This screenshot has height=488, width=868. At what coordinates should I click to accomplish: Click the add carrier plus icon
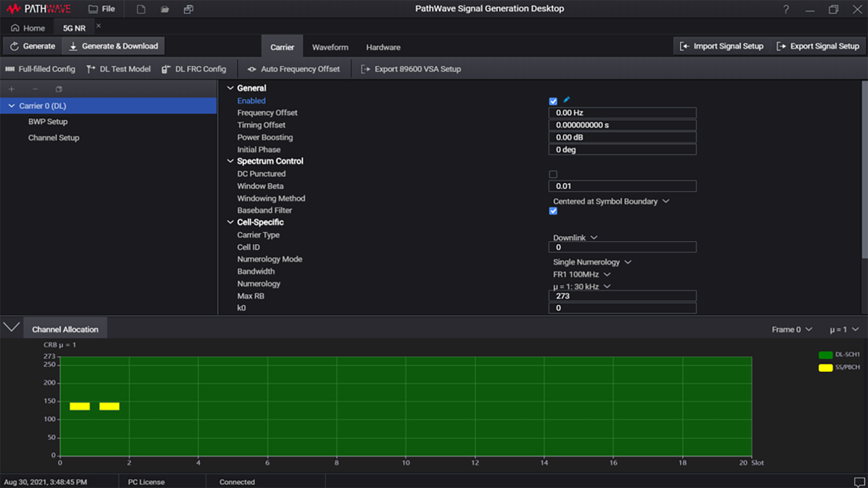pyautogui.click(x=11, y=89)
